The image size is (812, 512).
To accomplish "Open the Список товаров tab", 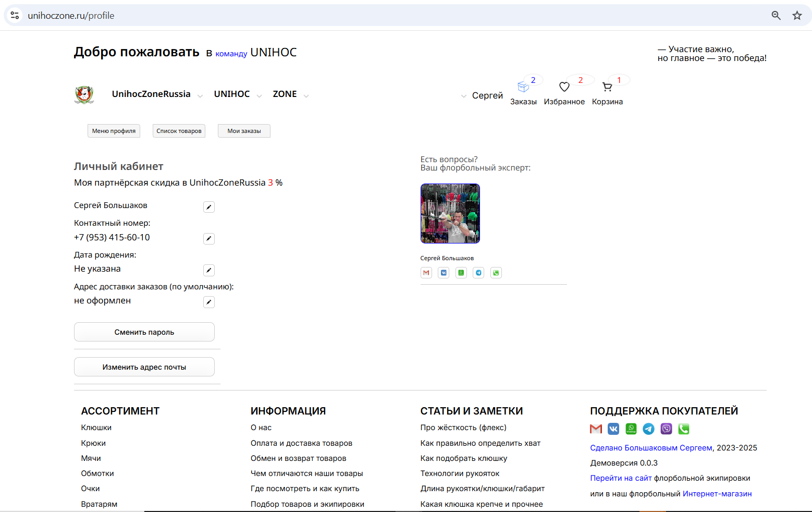I will point(179,131).
